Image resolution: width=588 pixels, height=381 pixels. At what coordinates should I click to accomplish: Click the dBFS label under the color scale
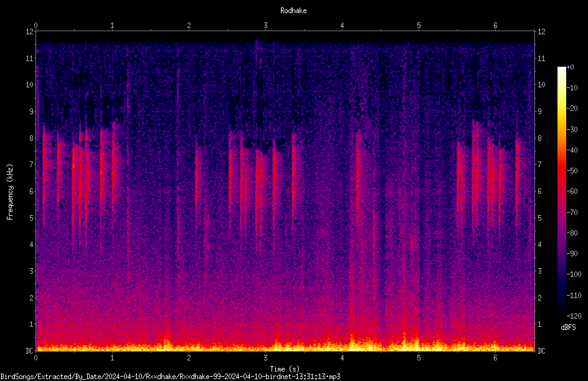(568, 327)
